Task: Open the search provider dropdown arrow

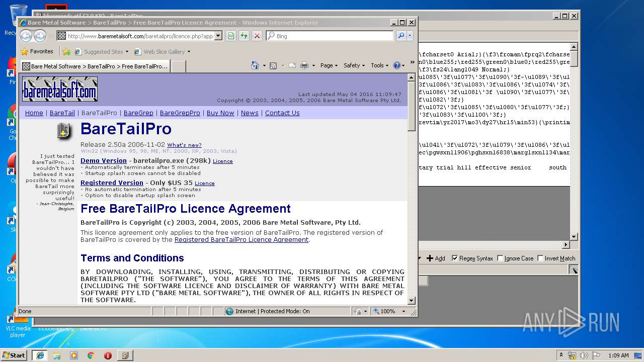Action: [x=410, y=36]
